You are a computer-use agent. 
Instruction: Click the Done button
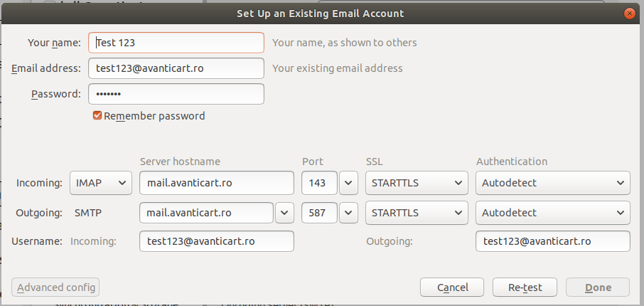point(598,287)
